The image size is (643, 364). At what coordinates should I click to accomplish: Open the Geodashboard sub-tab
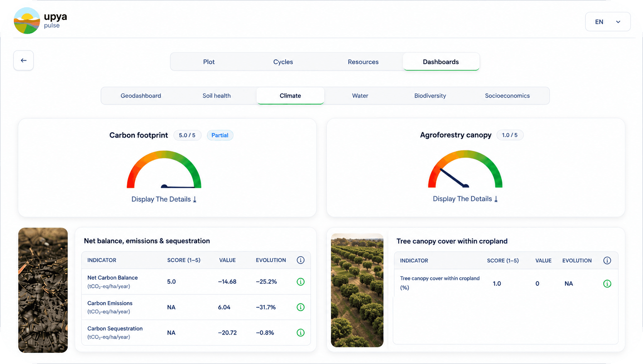tap(141, 96)
